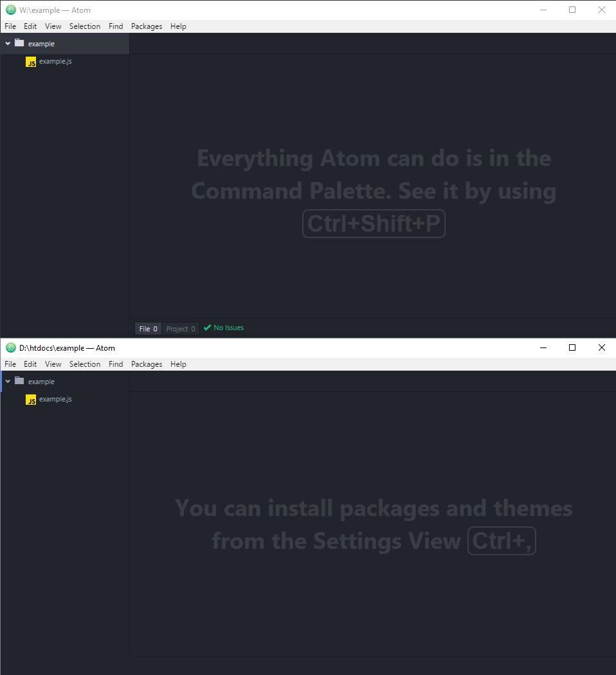Select example folder name in W:\example window
This screenshot has height=675, width=616.
[x=41, y=44]
